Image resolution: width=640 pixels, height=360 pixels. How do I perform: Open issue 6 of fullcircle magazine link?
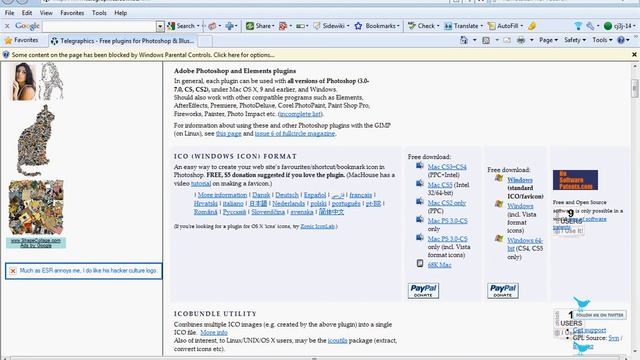tap(295, 133)
